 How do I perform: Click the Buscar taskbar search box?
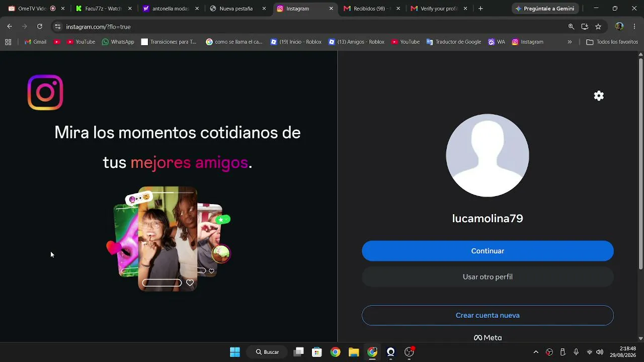[267, 352]
